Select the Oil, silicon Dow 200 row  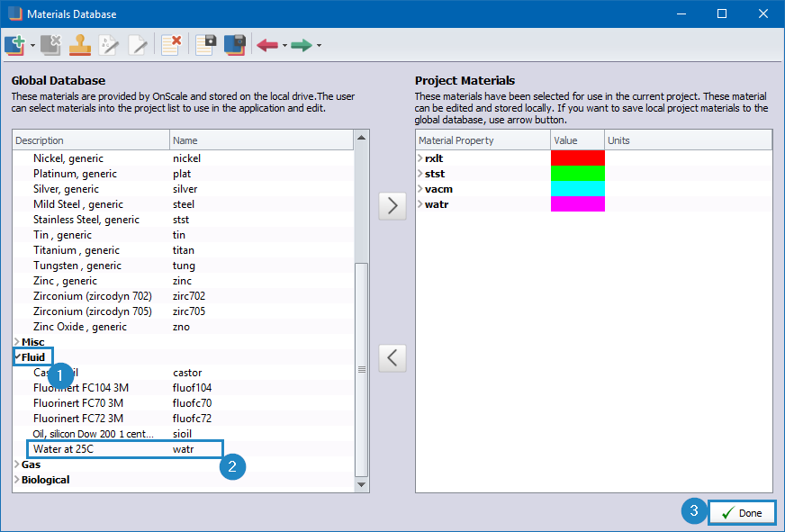tap(184, 433)
